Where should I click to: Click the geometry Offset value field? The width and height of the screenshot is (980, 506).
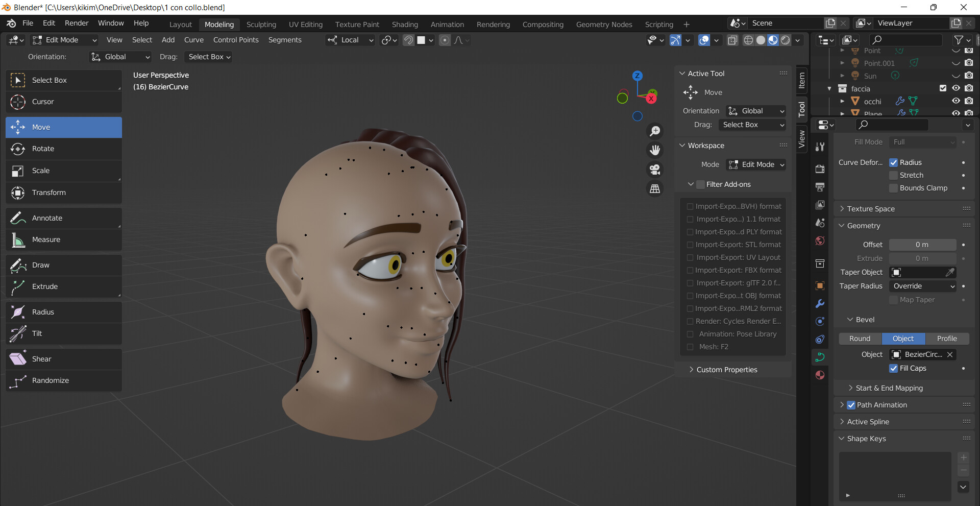(x=922, y=244)
